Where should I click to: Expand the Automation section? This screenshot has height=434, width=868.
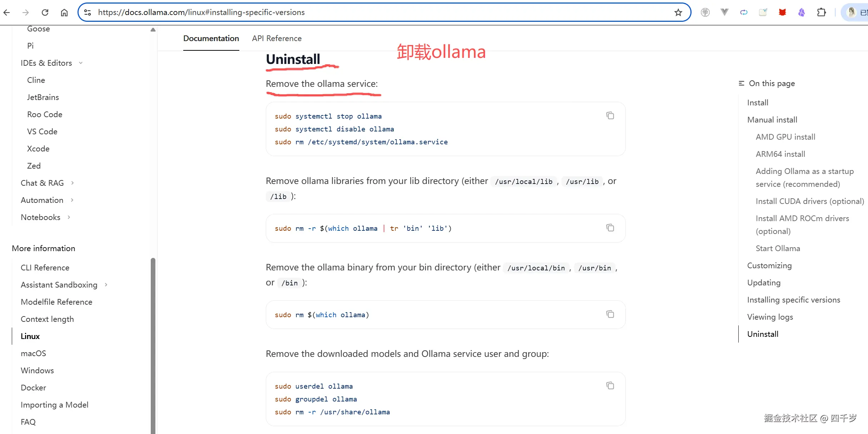72,200
